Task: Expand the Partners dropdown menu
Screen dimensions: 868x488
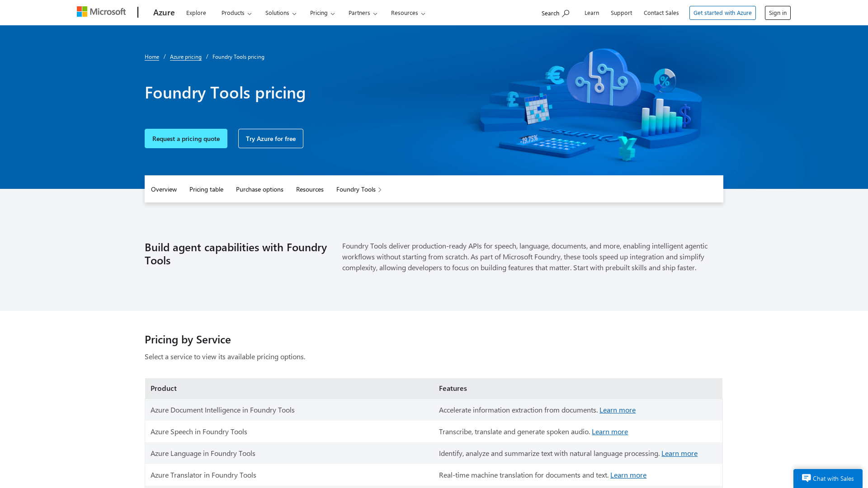Action: [363, 13]
